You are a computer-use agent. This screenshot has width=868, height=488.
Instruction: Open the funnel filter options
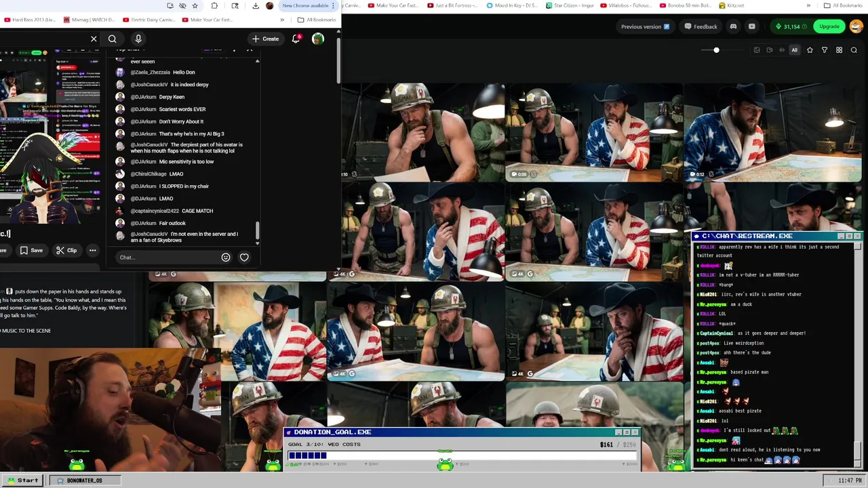[825, 50]
